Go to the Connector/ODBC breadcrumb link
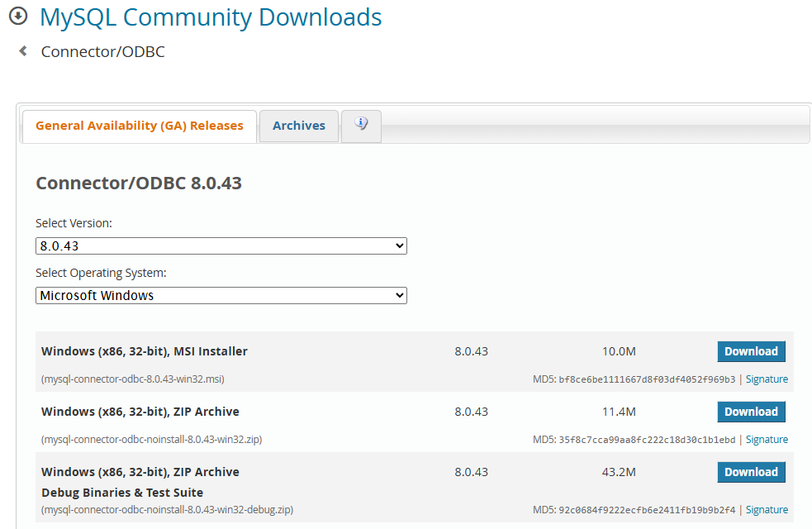Screen dimensions: 812x529 point(103,52)
